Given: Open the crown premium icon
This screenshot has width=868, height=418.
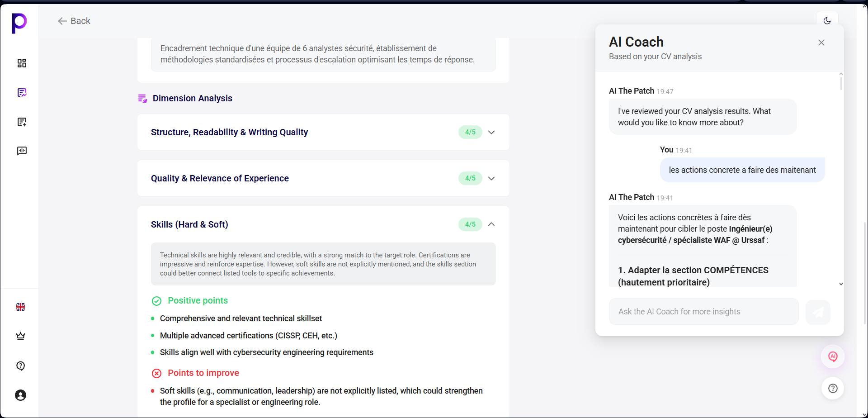Looking at the screenshot, I should coord(20,336).
